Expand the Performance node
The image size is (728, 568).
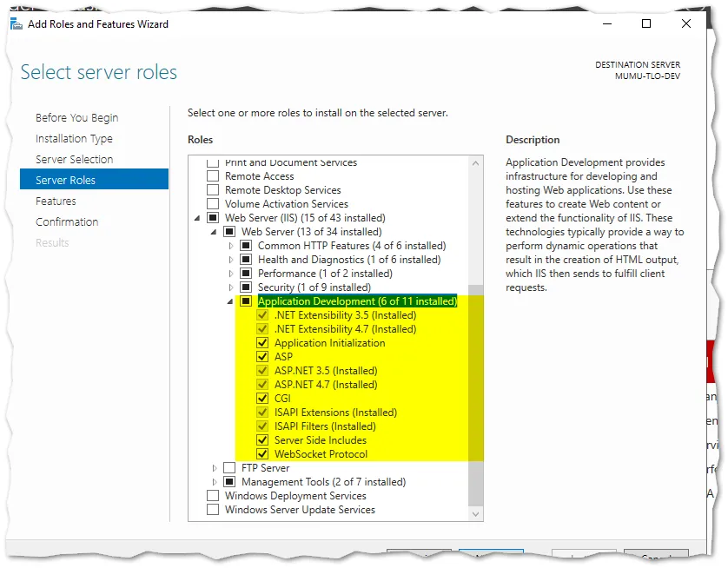click(x=231, y=274)
